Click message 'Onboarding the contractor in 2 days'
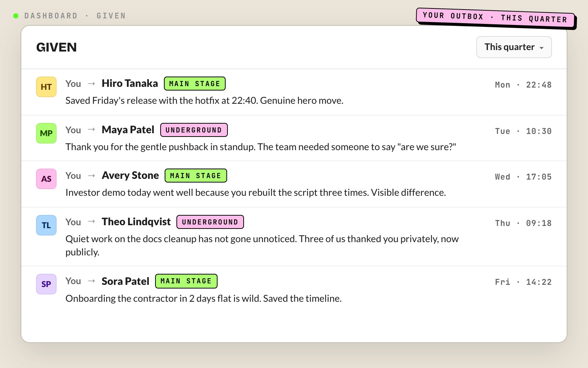This screenshot has height=368, width=588. tap(204, 298)
